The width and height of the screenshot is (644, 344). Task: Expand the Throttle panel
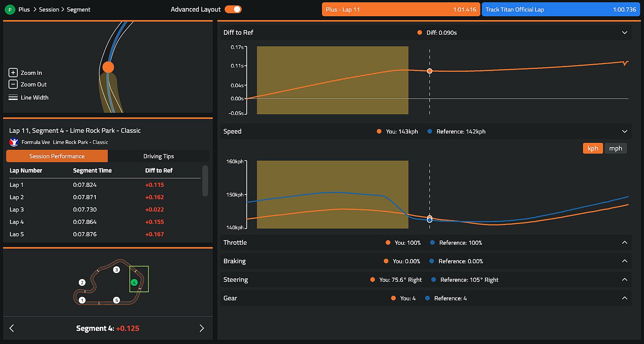(625, 242)
